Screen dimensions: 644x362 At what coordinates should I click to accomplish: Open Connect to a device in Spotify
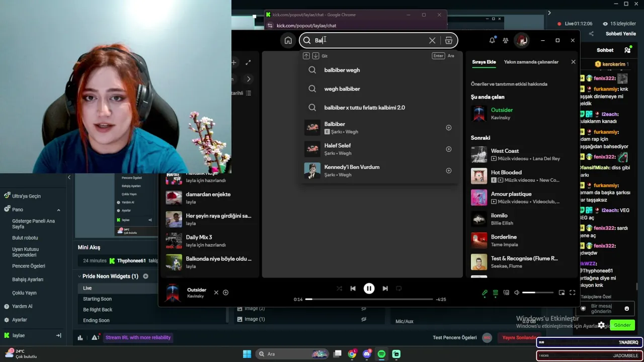click(506, 293)
